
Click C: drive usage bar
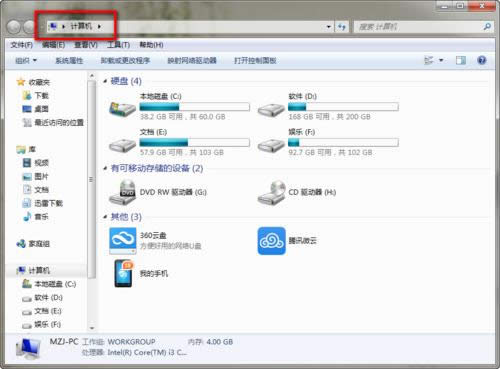[x=194, y=107]
